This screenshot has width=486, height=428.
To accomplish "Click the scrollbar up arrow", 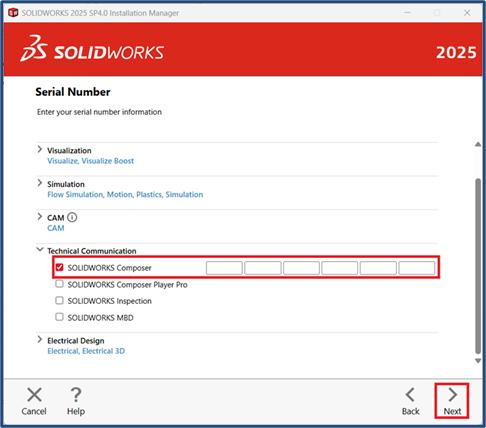I will click(x=478, y=144).
